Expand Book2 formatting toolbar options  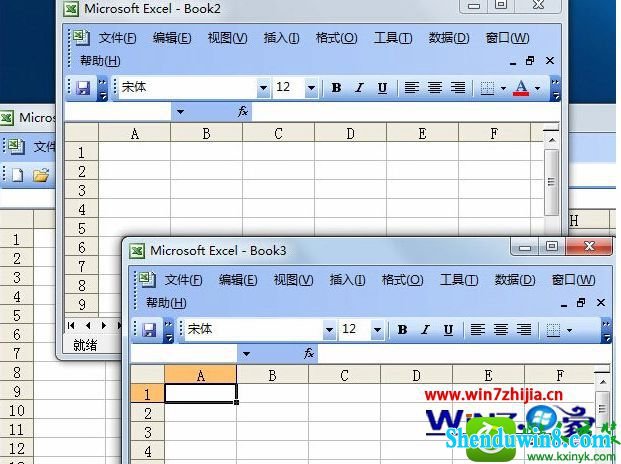point(555,89)
